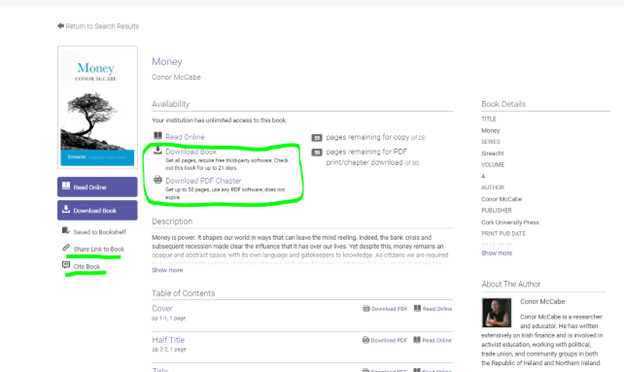Expand the Description with Show more
The height and width of the screenshot is (372, 624).
[167, 270]
